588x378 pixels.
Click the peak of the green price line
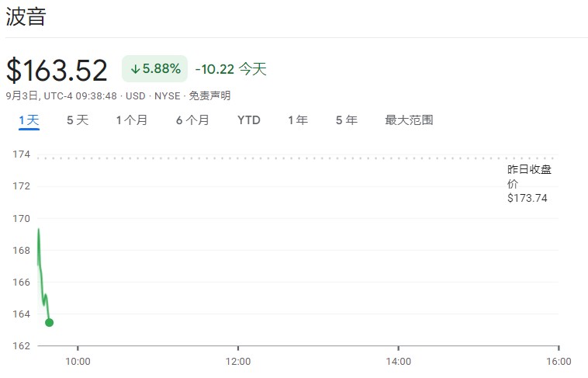[x=38, y=229]
